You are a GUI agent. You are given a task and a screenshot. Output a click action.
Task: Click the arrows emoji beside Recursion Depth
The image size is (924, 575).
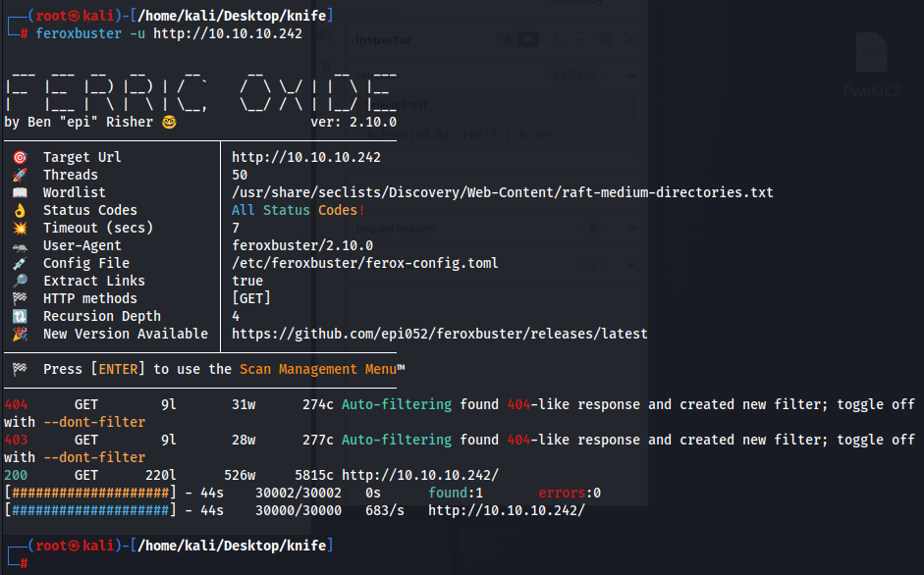coord(20,316)
